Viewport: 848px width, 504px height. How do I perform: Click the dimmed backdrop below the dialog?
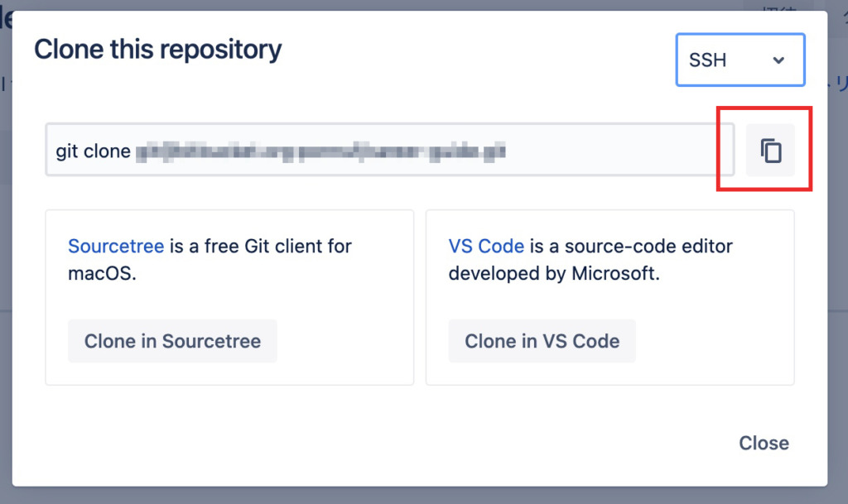click(x=424, y=496)
